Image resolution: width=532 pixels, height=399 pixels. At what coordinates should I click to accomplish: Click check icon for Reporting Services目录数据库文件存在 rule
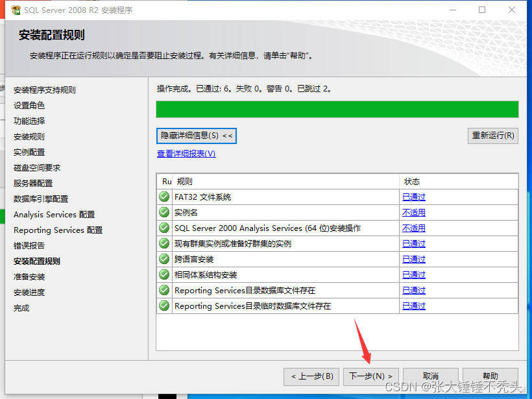coord(164,291)
